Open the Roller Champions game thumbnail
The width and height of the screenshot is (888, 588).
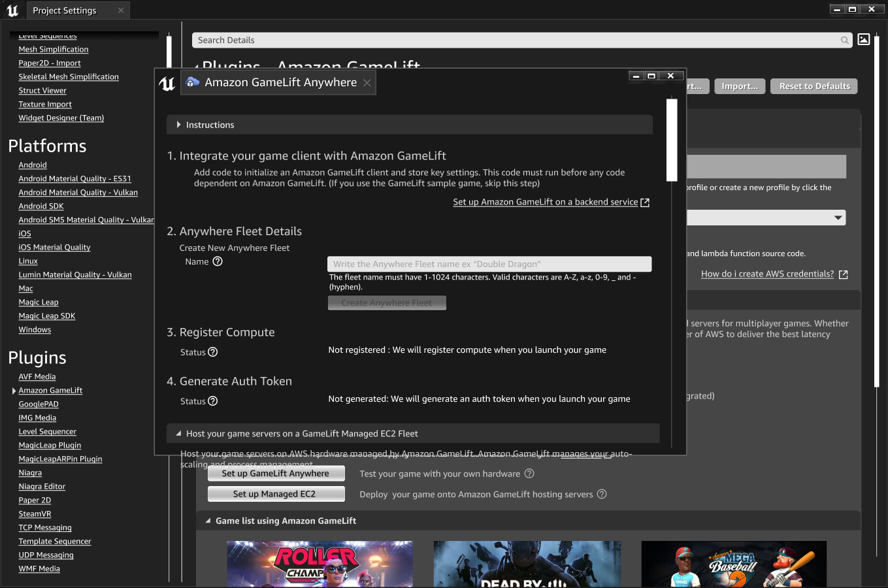(320, 564)
